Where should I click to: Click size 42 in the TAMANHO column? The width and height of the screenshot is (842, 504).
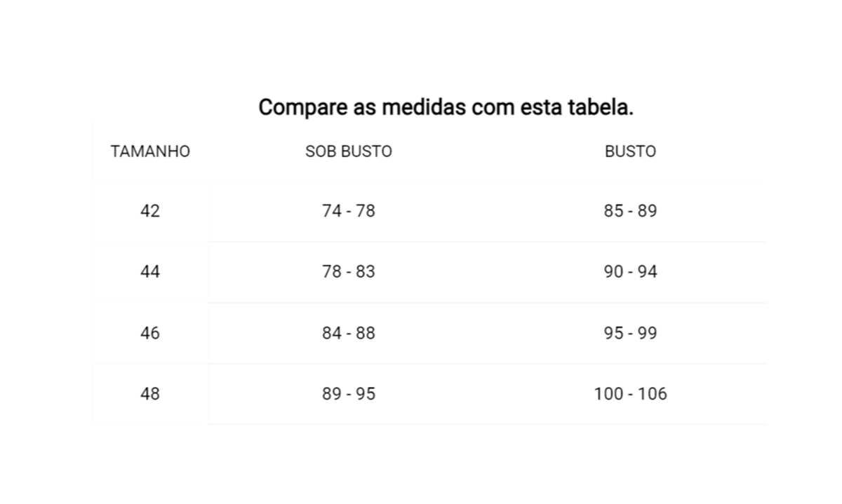[x=150, y=211]
